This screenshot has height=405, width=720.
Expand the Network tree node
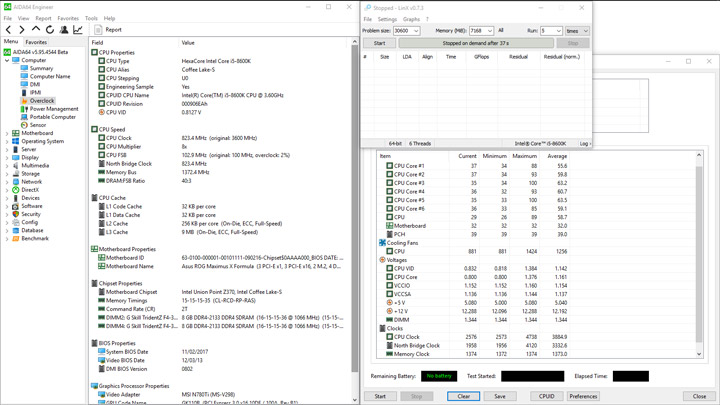7,182
